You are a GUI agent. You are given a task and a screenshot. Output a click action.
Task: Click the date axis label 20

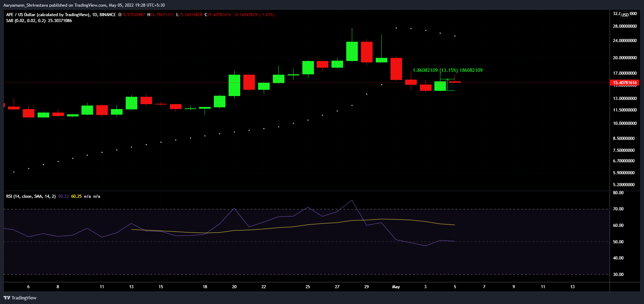[x=234, y=287]
